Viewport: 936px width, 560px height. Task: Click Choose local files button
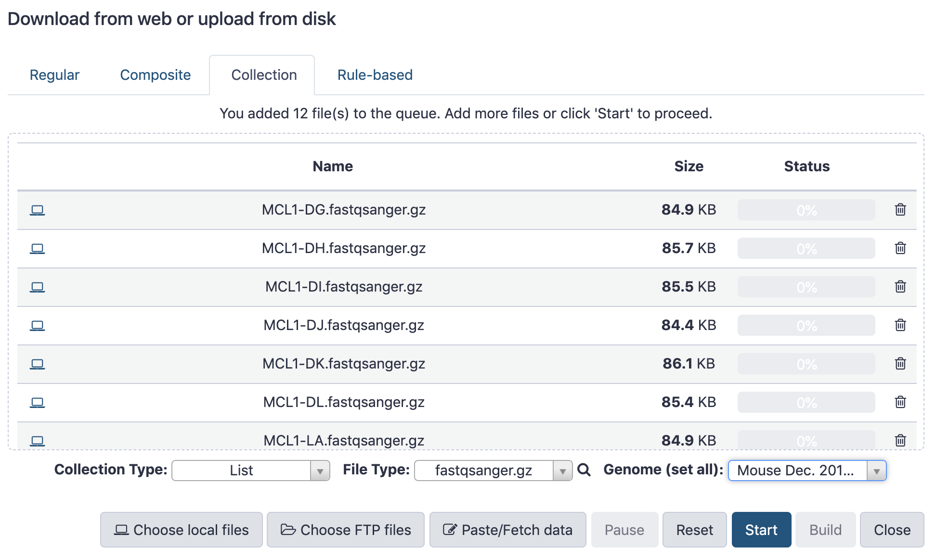182,530
